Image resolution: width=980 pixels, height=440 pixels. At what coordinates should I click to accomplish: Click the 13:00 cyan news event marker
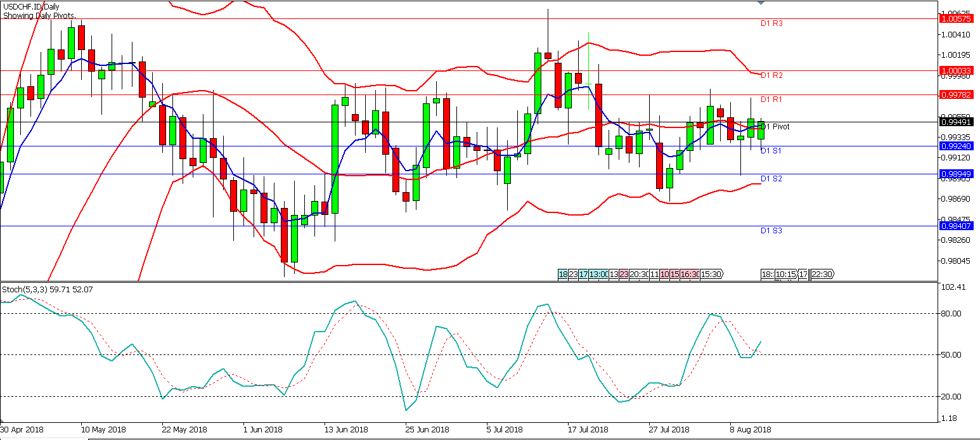pos(598,275)
